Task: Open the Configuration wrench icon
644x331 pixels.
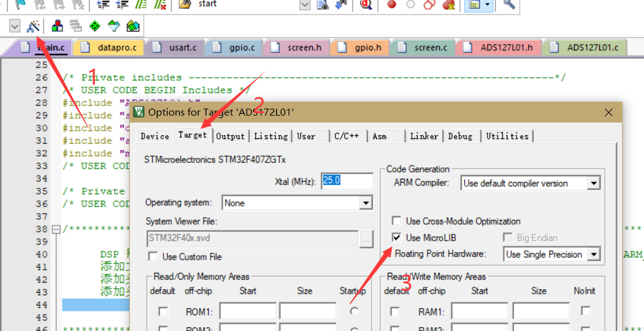Action: click(508, 4)
